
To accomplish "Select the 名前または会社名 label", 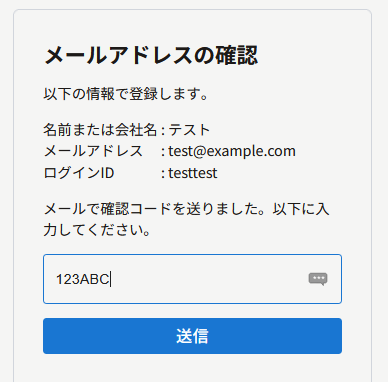I will (100, 130).
